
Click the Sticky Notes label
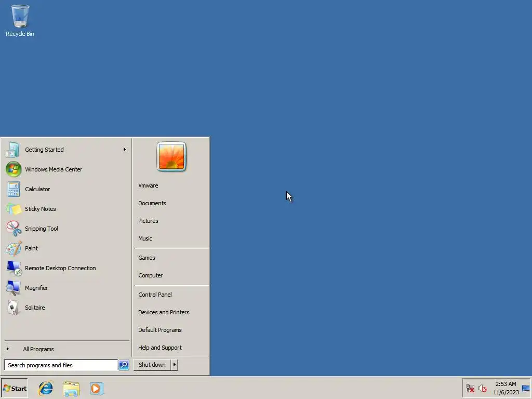point(41,209)
